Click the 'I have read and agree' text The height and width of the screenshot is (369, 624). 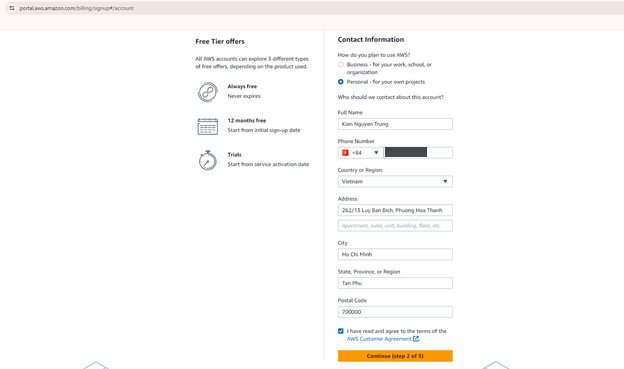point(396,331)
